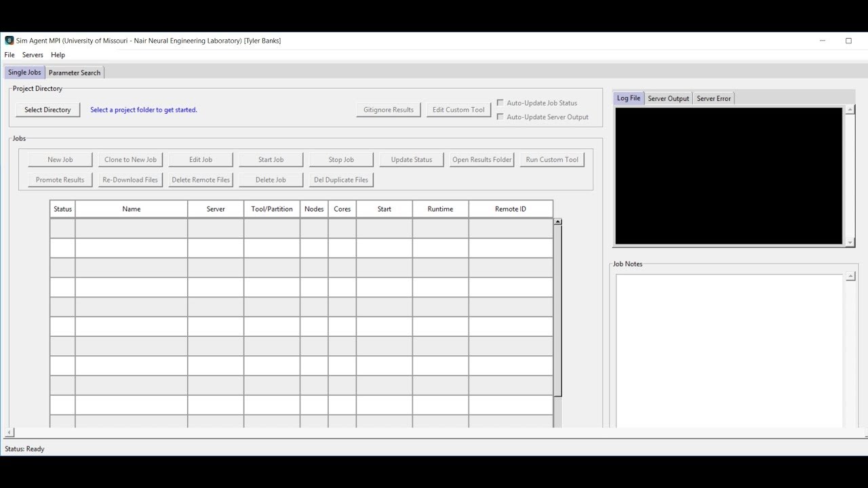The height and width of the screenshot is (488, 868).
Task: Click the 'Select a project folder to get started.' text
Action: click(144, 110)
